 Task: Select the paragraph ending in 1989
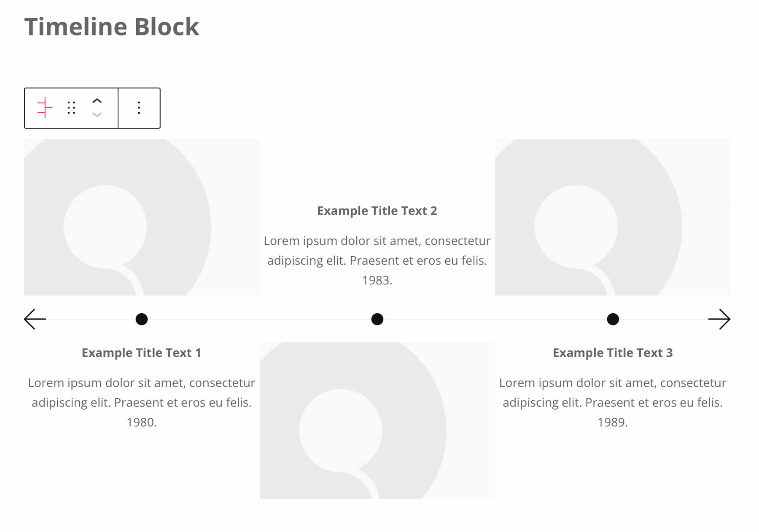coord(612,402)
